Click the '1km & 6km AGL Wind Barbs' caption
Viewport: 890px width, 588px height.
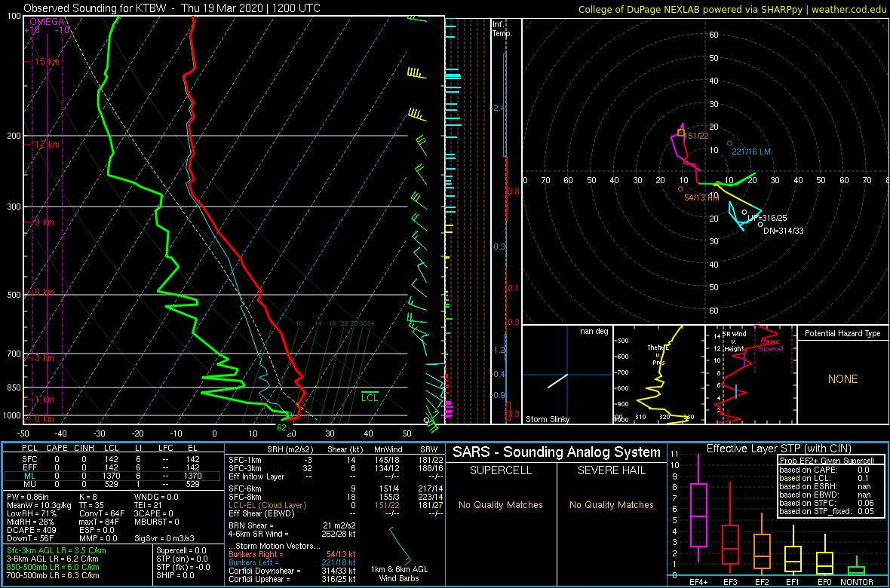397,574
